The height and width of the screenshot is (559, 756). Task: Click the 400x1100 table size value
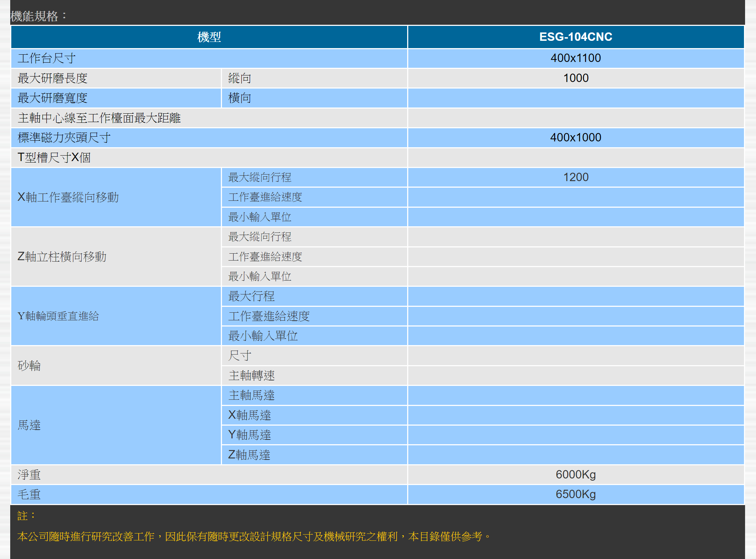point(576,58)
